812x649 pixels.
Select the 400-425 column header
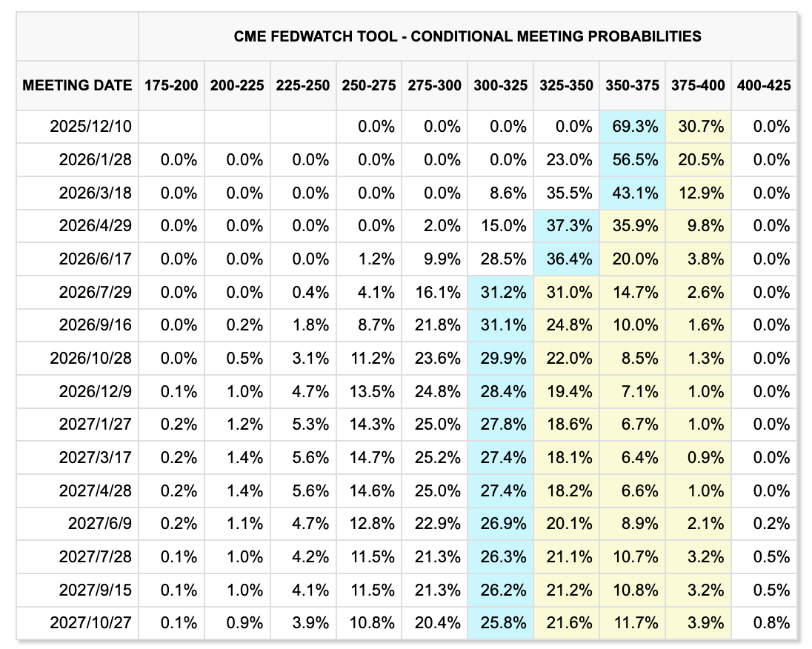point(764,85)
